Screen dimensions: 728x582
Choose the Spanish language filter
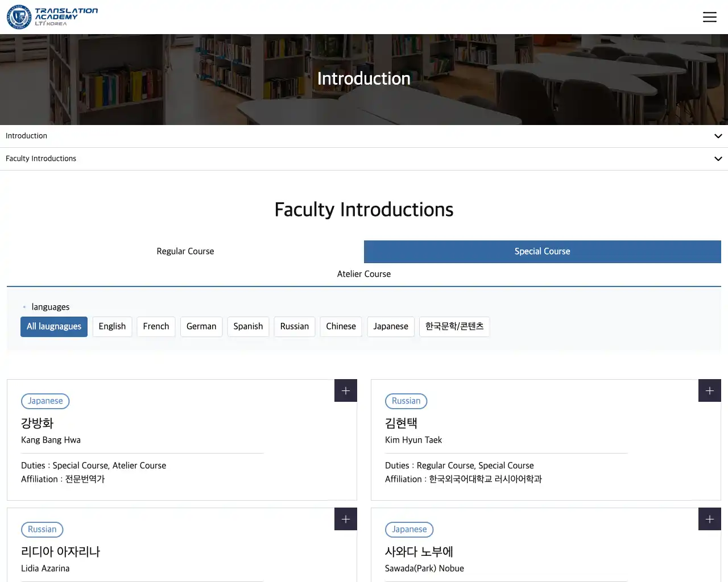(x=248, y=326)
